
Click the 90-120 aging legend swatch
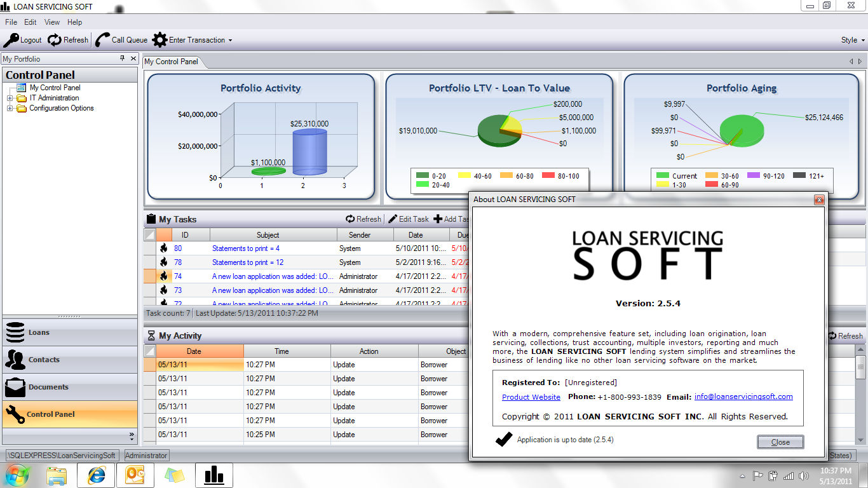754,175
